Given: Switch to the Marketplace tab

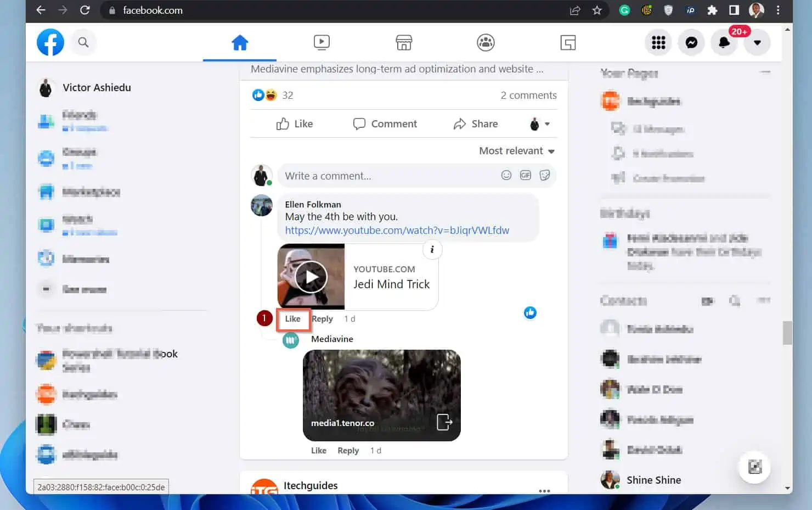Looking at the screenshot, I should (x=404, y=43).
